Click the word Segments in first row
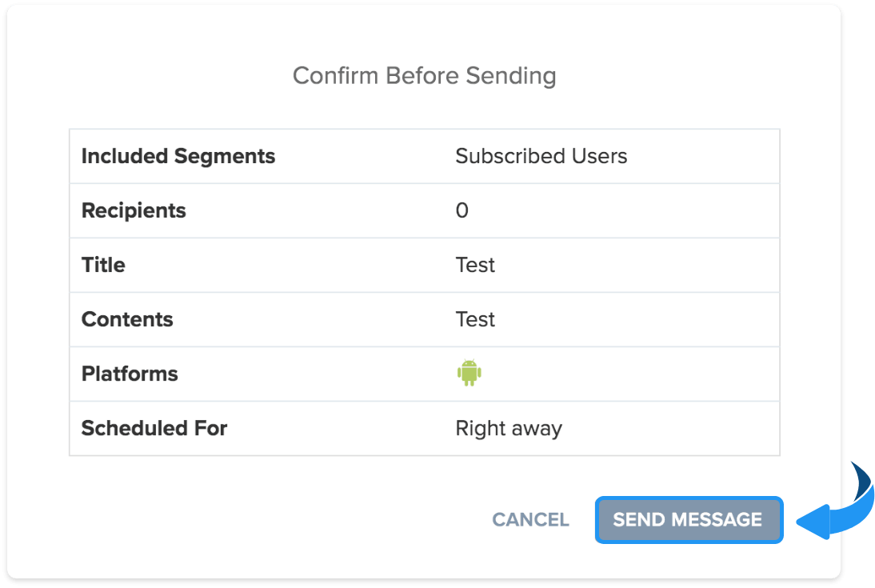Image resolution: width=875 pixels, height=588 pixels. 225,157
